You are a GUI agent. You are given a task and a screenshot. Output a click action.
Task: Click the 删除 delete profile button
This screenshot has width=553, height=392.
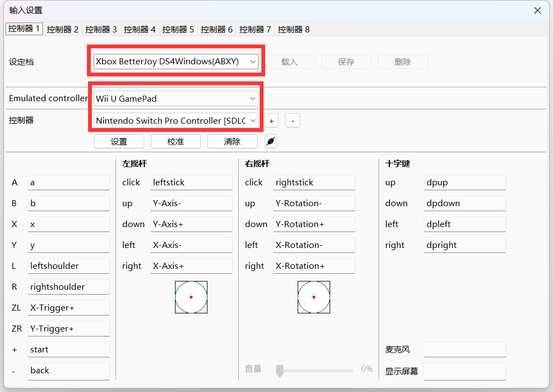coord(403,62)
